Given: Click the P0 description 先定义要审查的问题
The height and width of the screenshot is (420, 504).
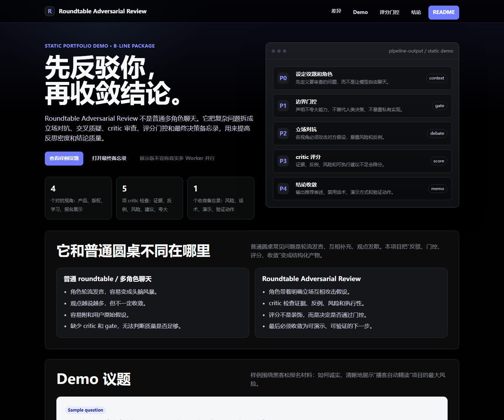Looking at the screenshot, I should click(x=344, y=82).
